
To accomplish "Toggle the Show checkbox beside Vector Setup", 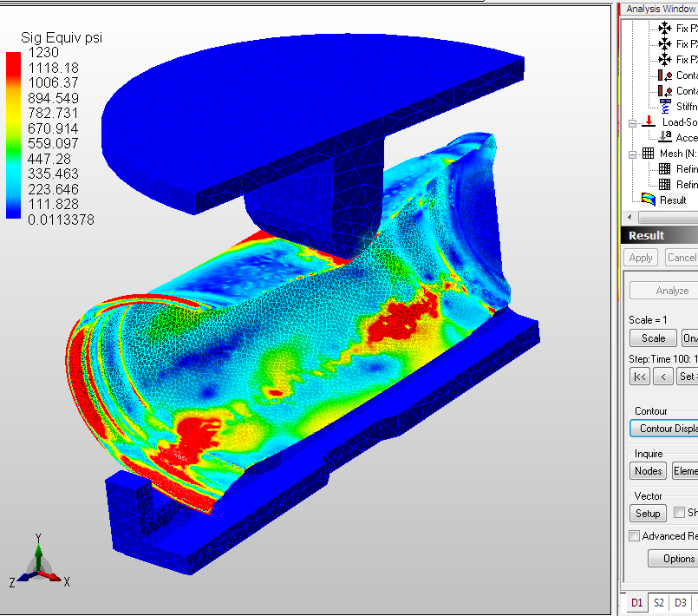I will tap(680, 513).
